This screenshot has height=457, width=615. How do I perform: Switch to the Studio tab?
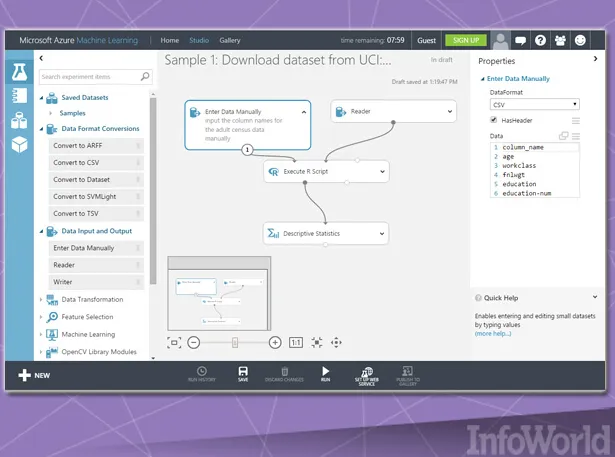tap(199, 40)
